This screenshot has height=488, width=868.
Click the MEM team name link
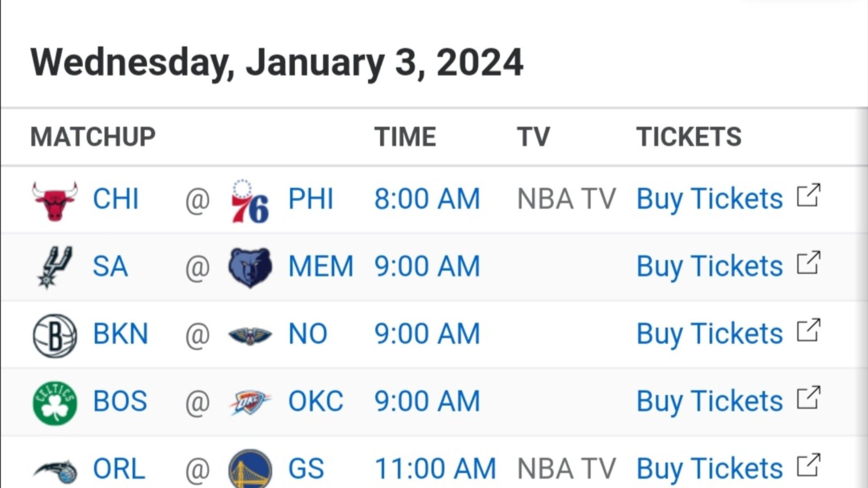[321, 266]
